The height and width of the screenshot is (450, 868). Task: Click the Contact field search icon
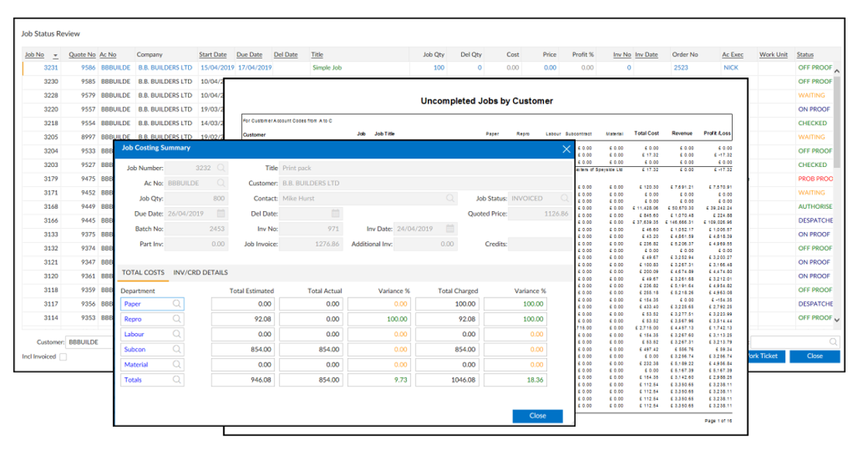(449, 197)
